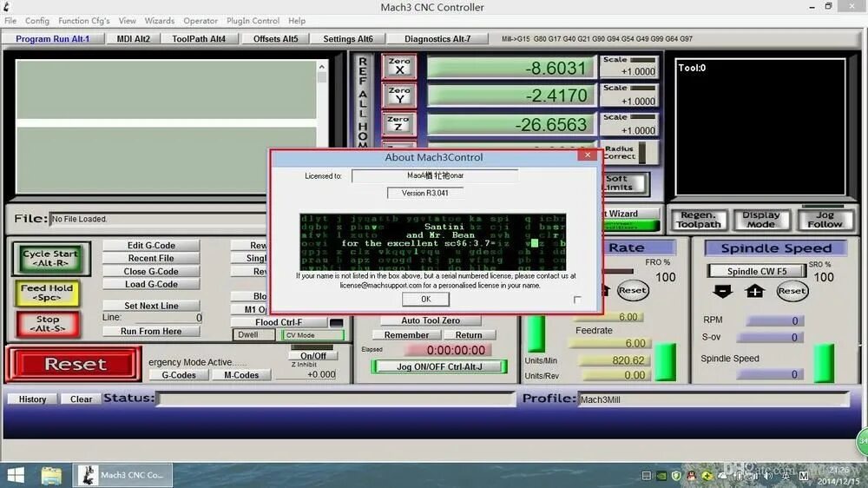
Task: Click Load G-Code button
Action: (x=151, y=284)
